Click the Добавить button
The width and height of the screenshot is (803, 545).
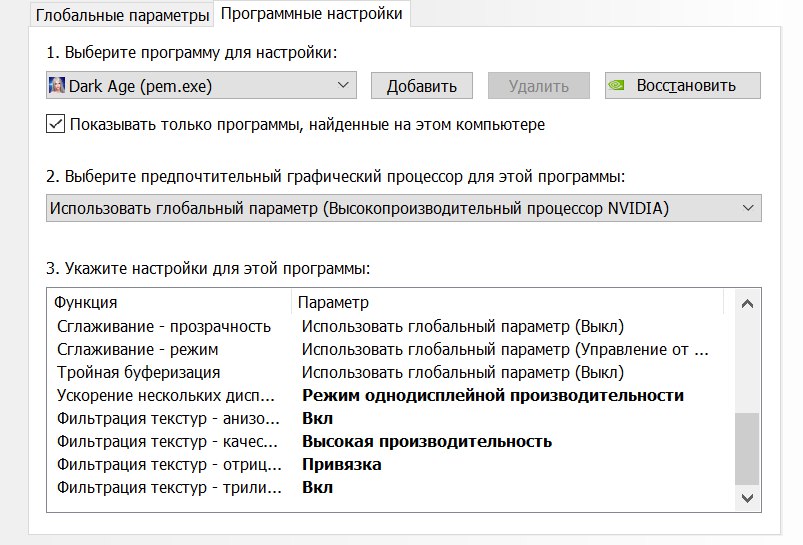pyautogui.click(x=421, y=86)
